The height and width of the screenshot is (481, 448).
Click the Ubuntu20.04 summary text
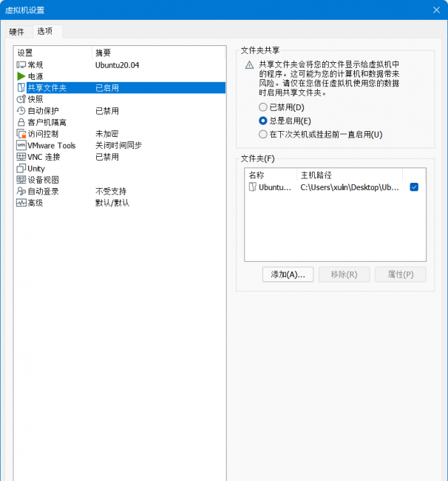[x=117, y=65]
